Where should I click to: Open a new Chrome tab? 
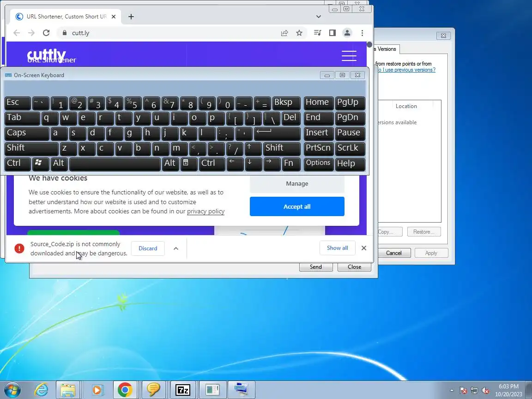click(131, 17)
